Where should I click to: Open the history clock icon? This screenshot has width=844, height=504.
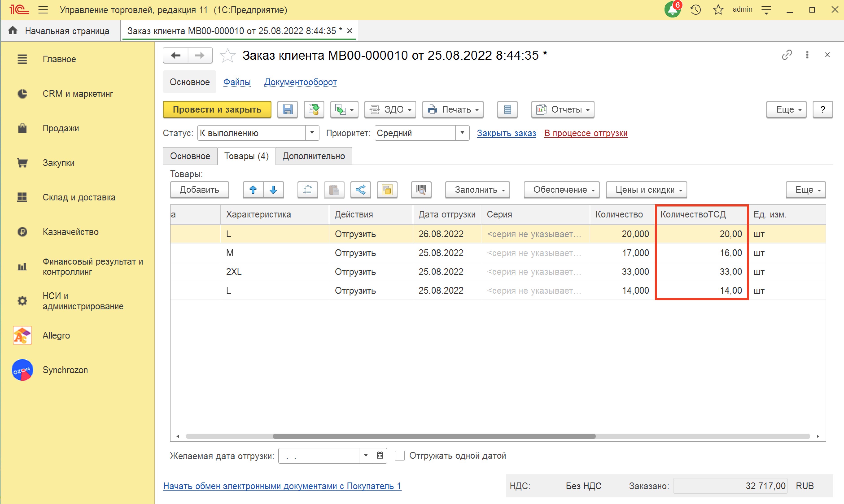coord(695,9)
